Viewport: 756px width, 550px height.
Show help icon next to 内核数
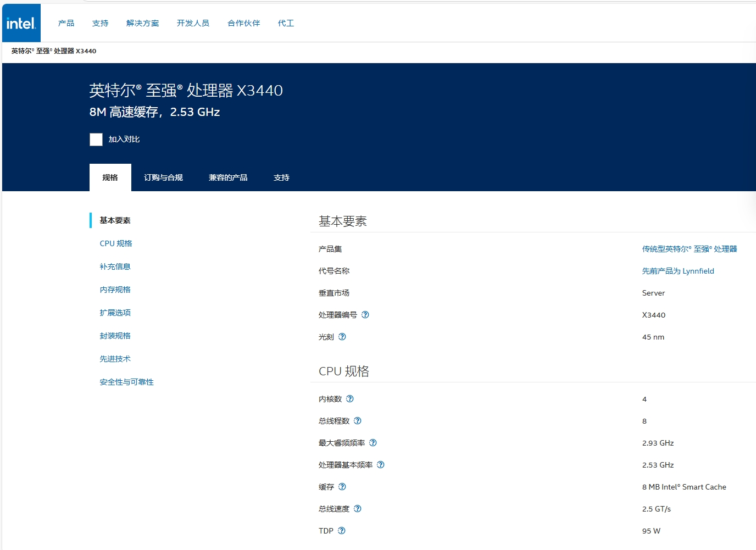(350, 399)
